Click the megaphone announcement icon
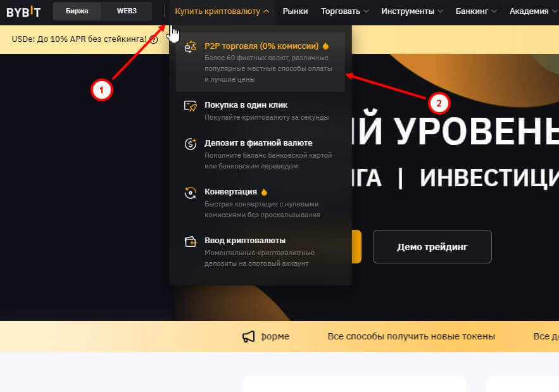The height and width of the screenshot is (392, 559). click(x=249, y=336)
